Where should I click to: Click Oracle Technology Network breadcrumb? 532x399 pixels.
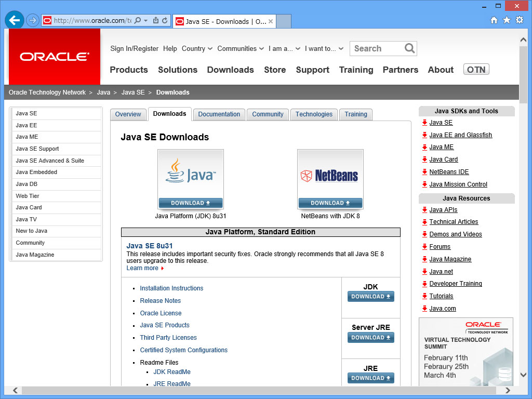(x=47, y=92)
